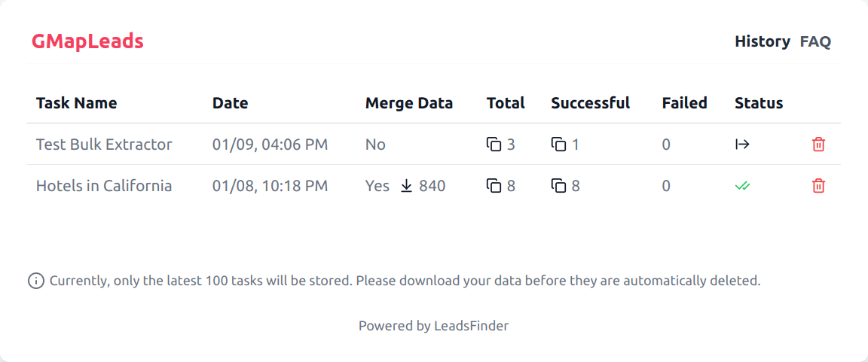Select the Hotels in California task name
The height and width of the screenshot is (362, 868).
104,186
